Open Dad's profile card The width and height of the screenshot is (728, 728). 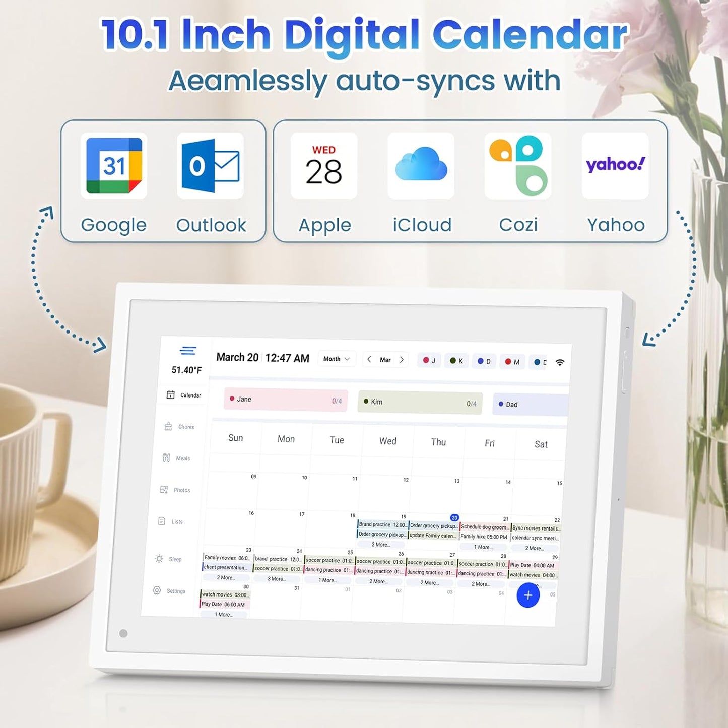point(531,405)
